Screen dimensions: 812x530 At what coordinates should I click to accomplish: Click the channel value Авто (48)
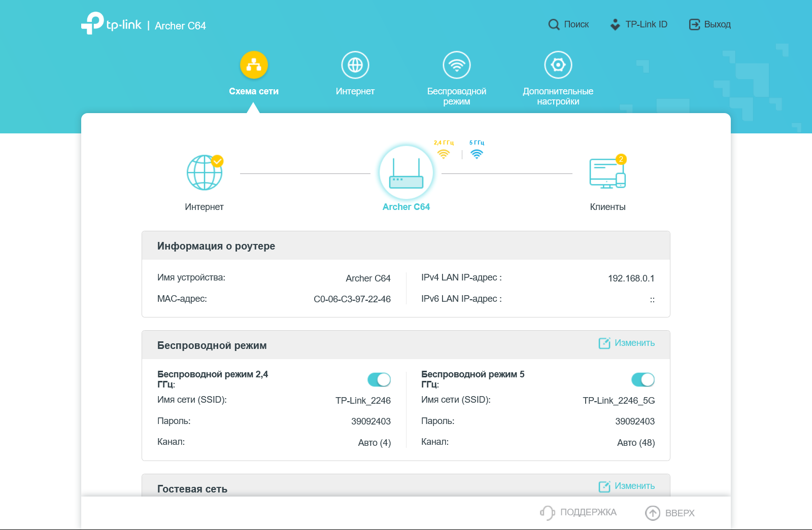(636, 443)
